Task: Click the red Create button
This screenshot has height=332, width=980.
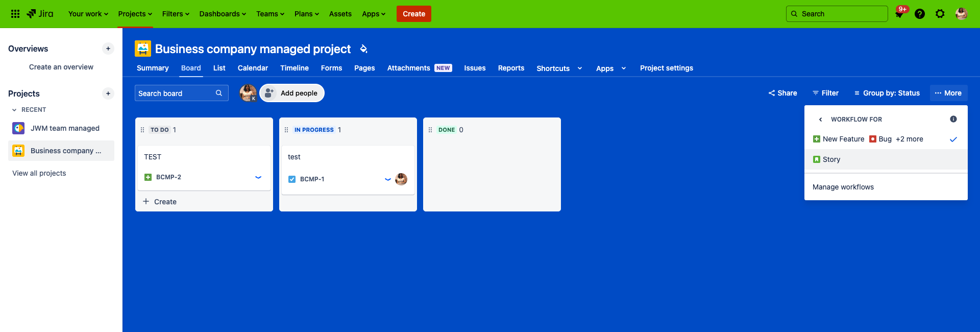Action: (x=414, y=14)
